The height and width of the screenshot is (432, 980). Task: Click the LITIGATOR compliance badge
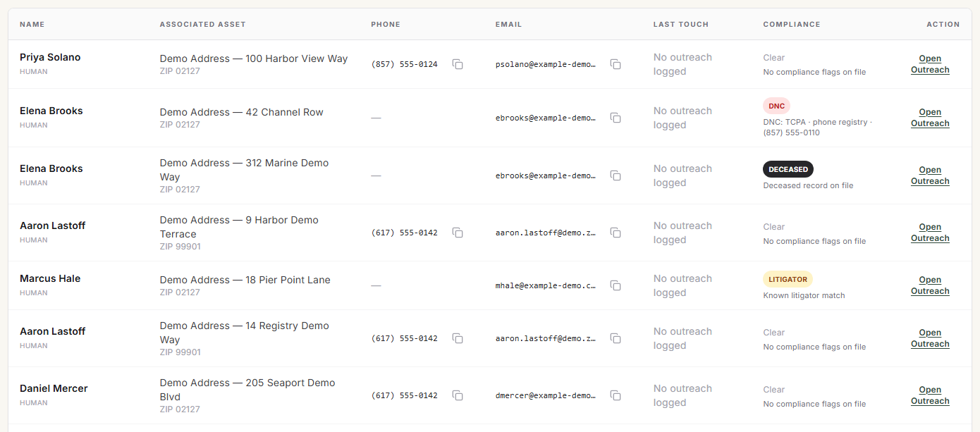coord(788,279)
